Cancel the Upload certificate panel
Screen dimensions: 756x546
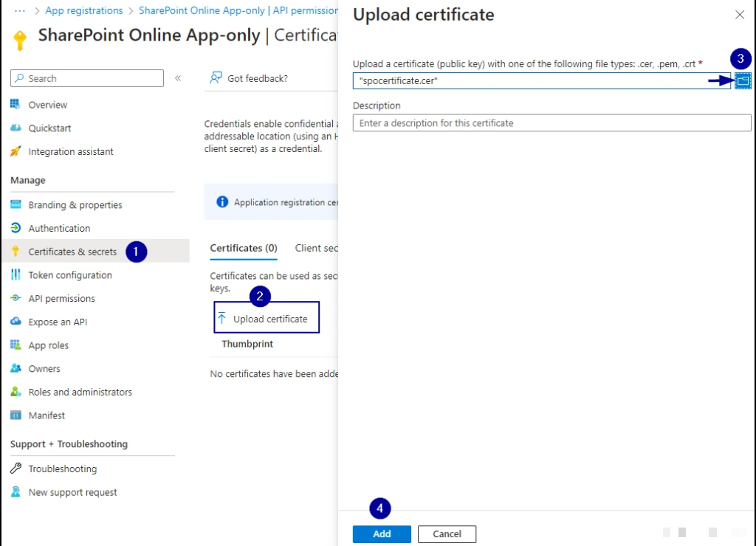(x=447, y=534)
